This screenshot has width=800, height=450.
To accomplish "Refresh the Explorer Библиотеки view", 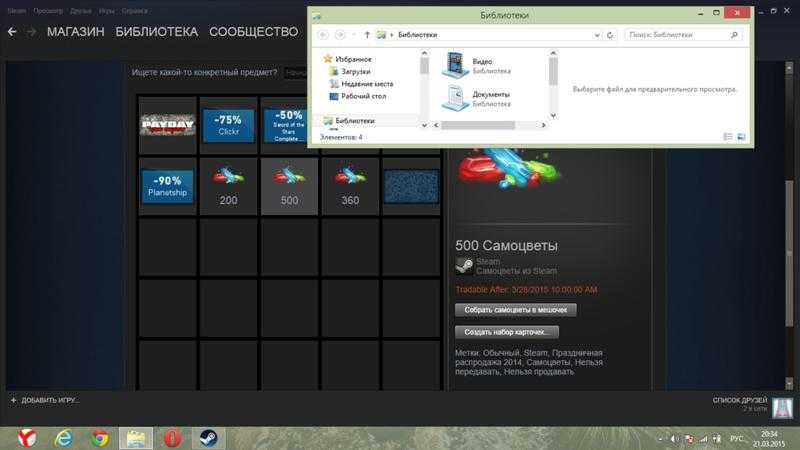I will click(x=610, y=35).
